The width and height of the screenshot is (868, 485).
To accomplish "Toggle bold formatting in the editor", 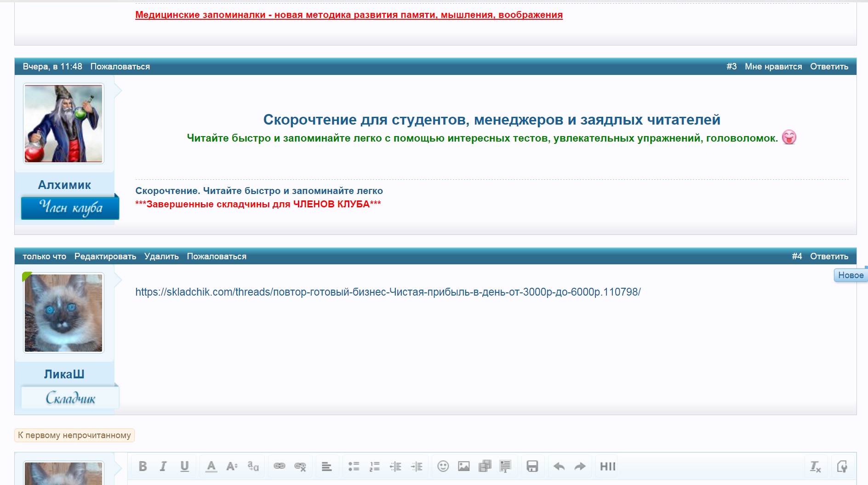I will [x=143, y=466].
